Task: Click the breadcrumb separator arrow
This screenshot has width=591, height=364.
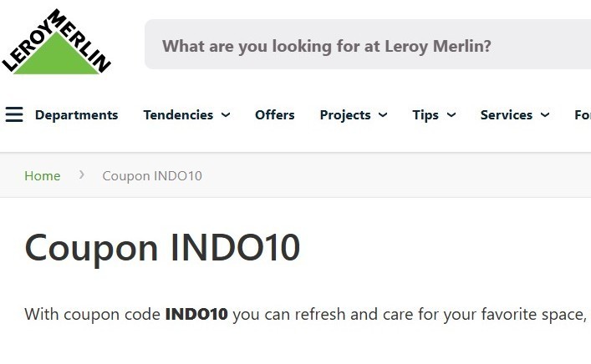Action: coord(82,175)
